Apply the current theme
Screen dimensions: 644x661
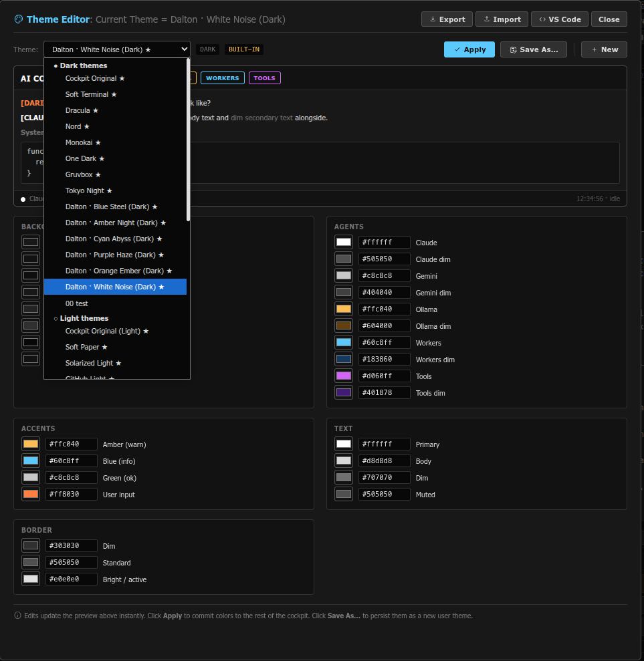coord(469,49)
